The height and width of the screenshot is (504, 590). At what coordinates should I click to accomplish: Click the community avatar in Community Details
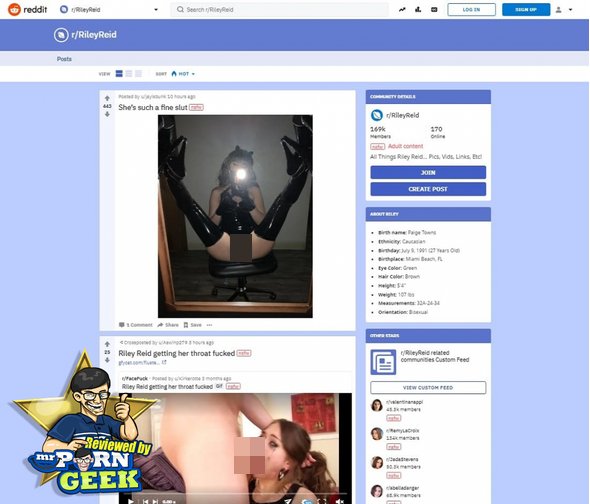click(x=377, y=115)
